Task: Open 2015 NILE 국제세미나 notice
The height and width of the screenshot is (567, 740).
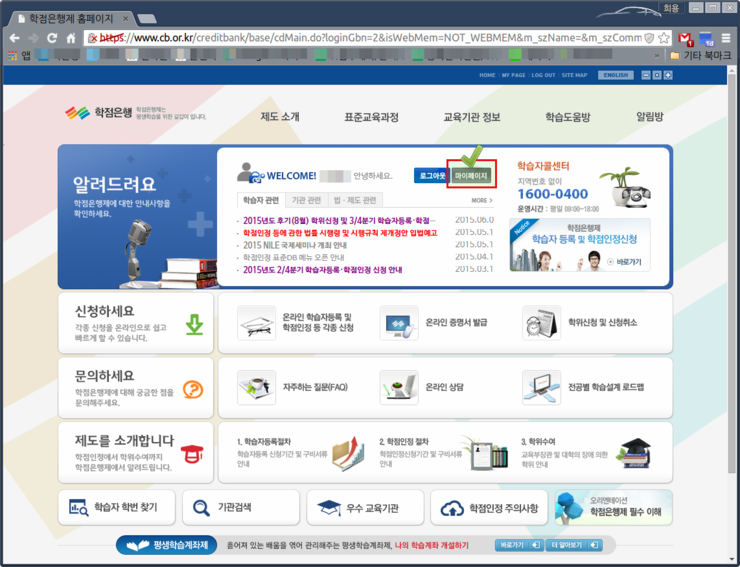Action: tap(294, 245)
